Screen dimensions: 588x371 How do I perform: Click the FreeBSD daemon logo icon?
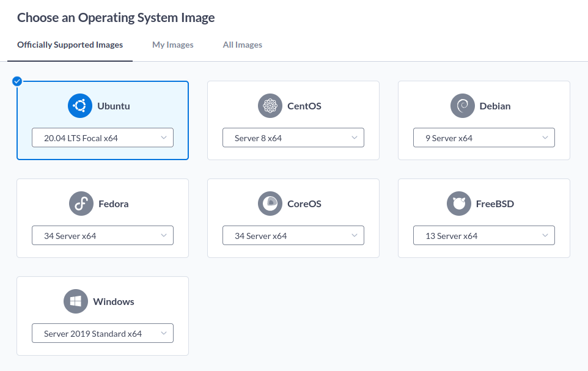(458, 204)
